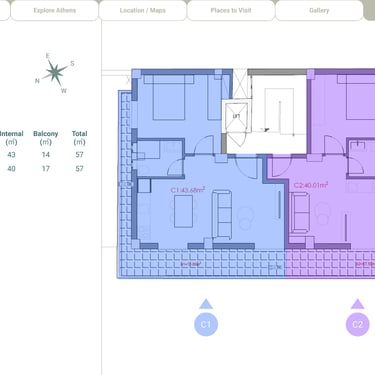Open the Explore Athens tab
The width and height of the screenshot is (375, 375).
click(x=55, y=11)
